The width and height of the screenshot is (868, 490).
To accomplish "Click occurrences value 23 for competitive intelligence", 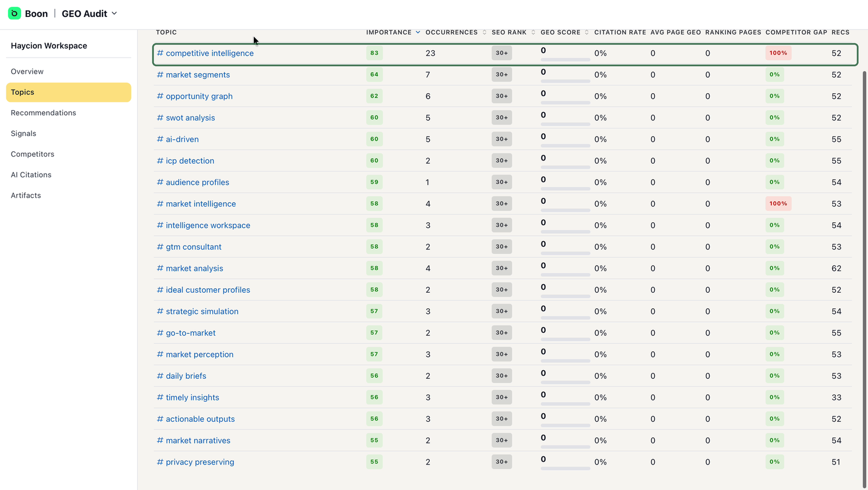I will (430, 53).
